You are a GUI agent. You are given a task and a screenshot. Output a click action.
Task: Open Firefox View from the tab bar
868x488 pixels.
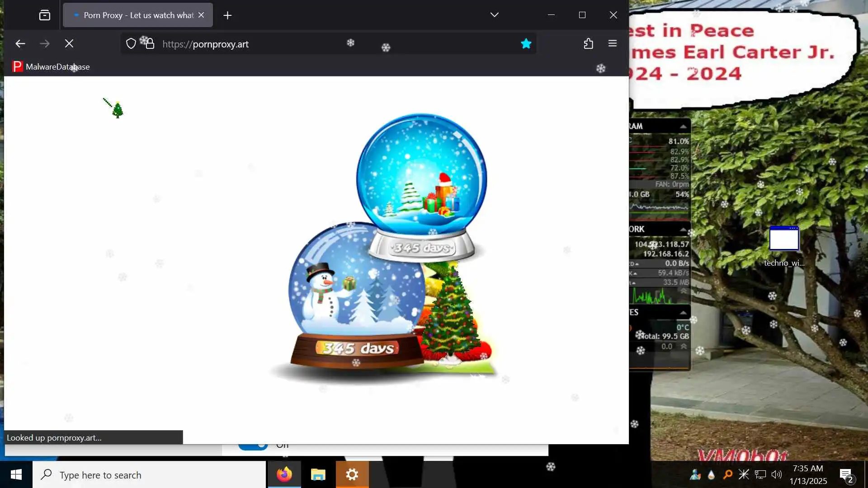point(45,15)
